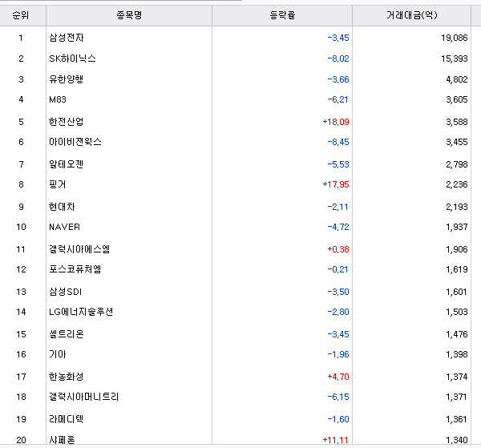The image size is (481, 448).
Task: Click the M83 stock name
Action: [x=58, y=99]
